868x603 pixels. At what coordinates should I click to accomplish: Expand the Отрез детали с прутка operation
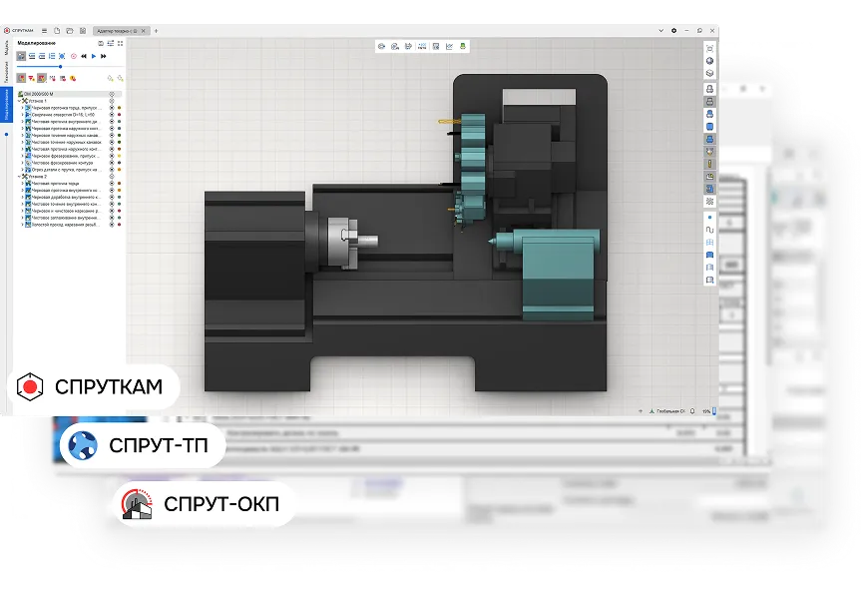point(23,170)
